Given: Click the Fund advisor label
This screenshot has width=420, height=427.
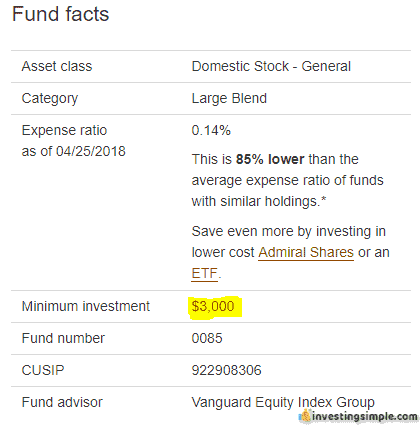Looking at the screenshot, I should pos(62,402).
